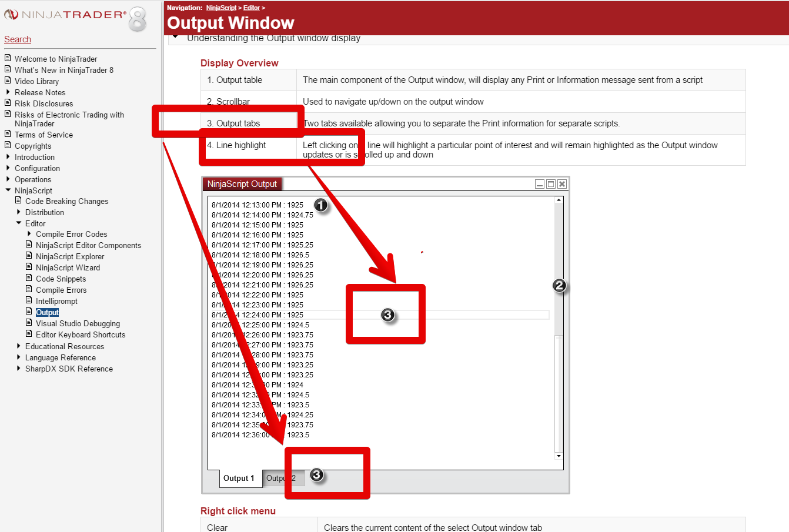789x532 pixels.
Task: Expand the Educational Resources node
Action: click(x=18, y=346)
